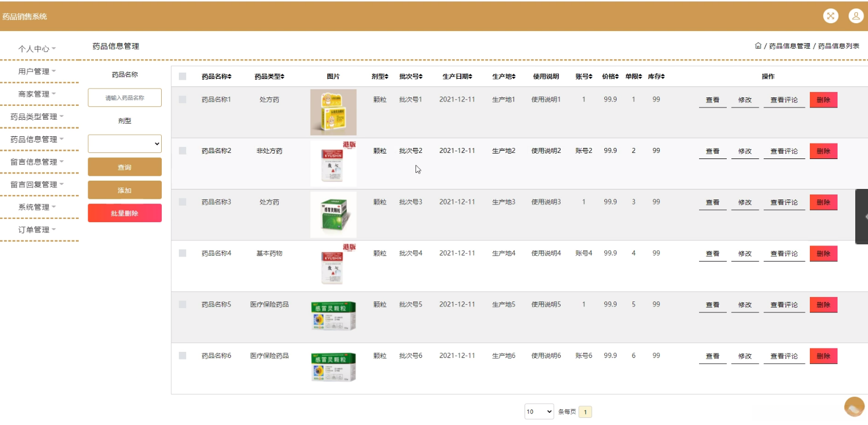
Task: Open the user profile icon
Action: point(856,16)
